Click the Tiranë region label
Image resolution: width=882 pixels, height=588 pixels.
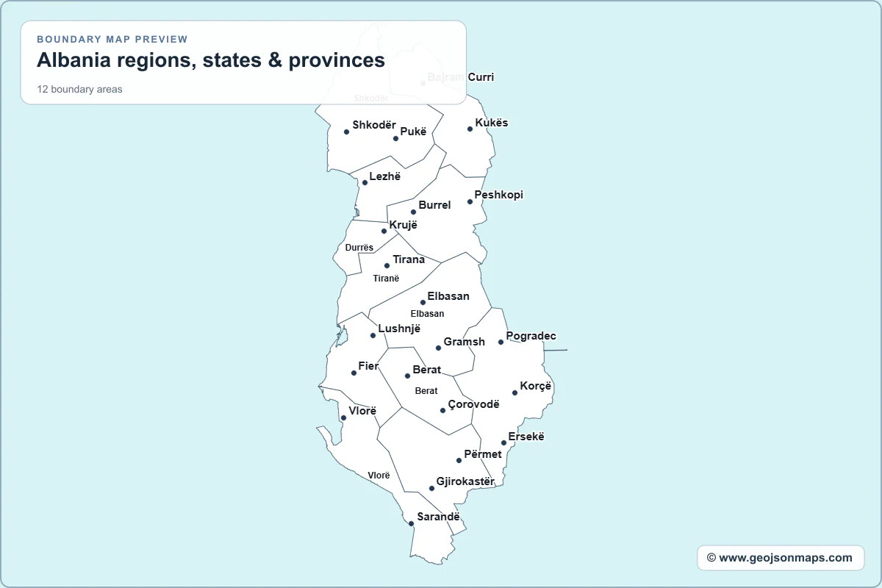(386, 279)
